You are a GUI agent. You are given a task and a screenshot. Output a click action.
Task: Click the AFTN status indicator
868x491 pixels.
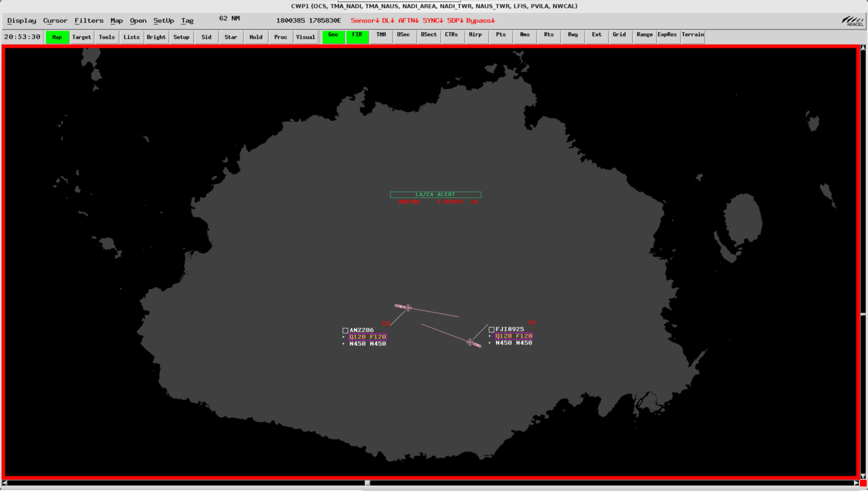[x=409, y=21]
